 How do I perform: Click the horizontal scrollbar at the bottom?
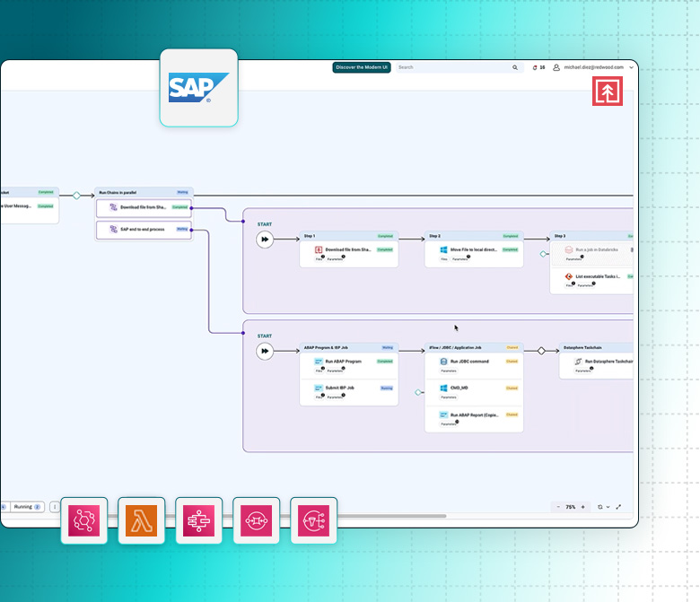pyautogui.click(x=276, y=516)
